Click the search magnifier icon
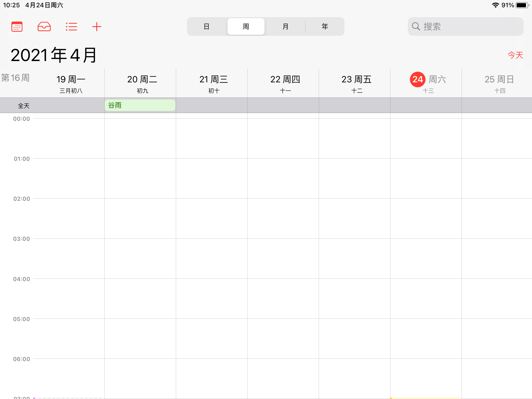The height and width of the screenshot is (399, 532). (x=416, y=26)
